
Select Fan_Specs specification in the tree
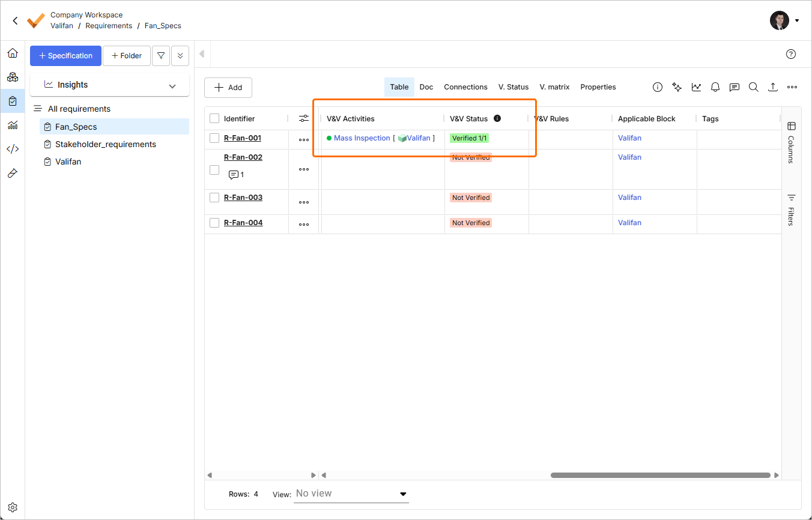[x=114, y=127]
